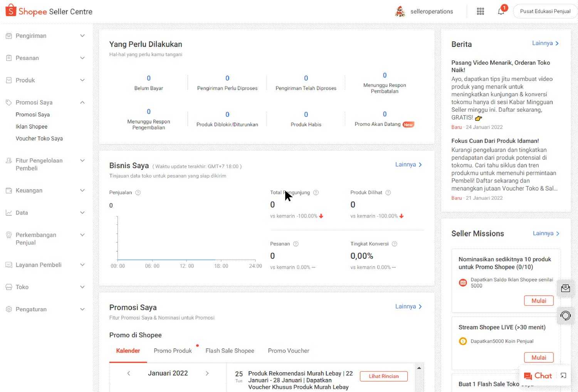The image size is (578, 392).
Task: Open the notification bell icon
Action: pos(501,11)
